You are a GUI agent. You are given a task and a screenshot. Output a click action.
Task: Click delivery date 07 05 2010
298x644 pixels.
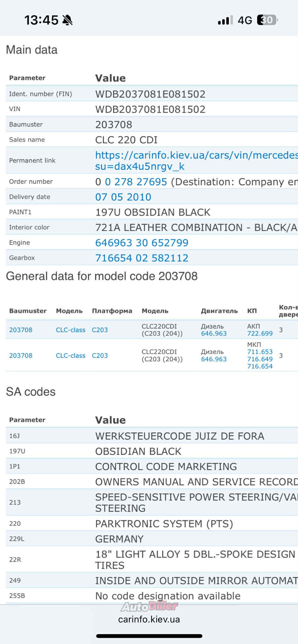[123, 197]
